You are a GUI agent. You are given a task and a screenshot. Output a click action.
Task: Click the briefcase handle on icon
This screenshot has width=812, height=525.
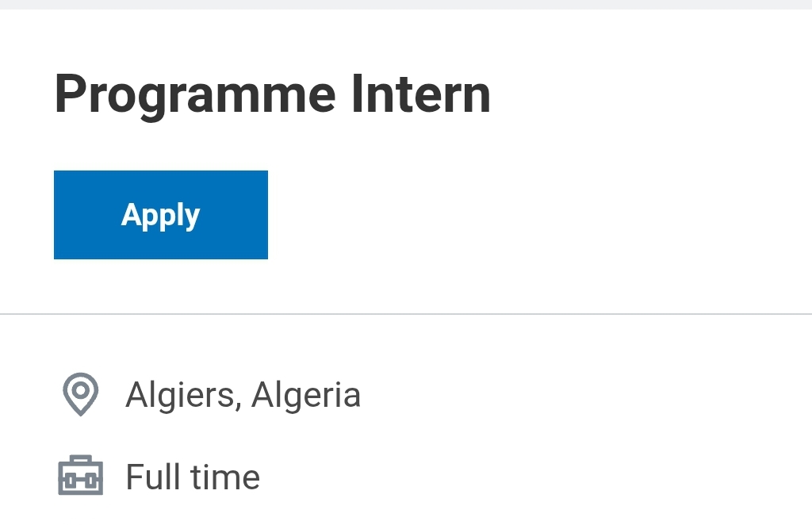click(x=80, y=459)
